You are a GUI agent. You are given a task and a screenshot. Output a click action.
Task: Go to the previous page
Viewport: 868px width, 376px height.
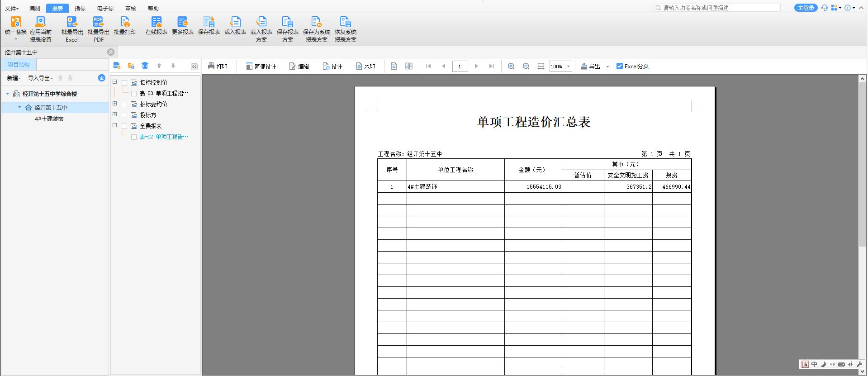pyautogui.click(x=444, y=66)
